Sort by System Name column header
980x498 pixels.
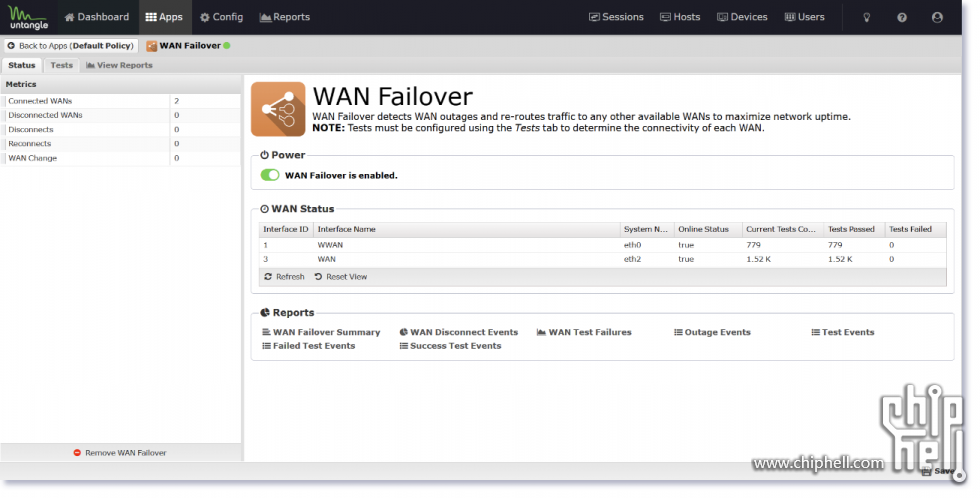pyautogui.click(x=646, y=229)
